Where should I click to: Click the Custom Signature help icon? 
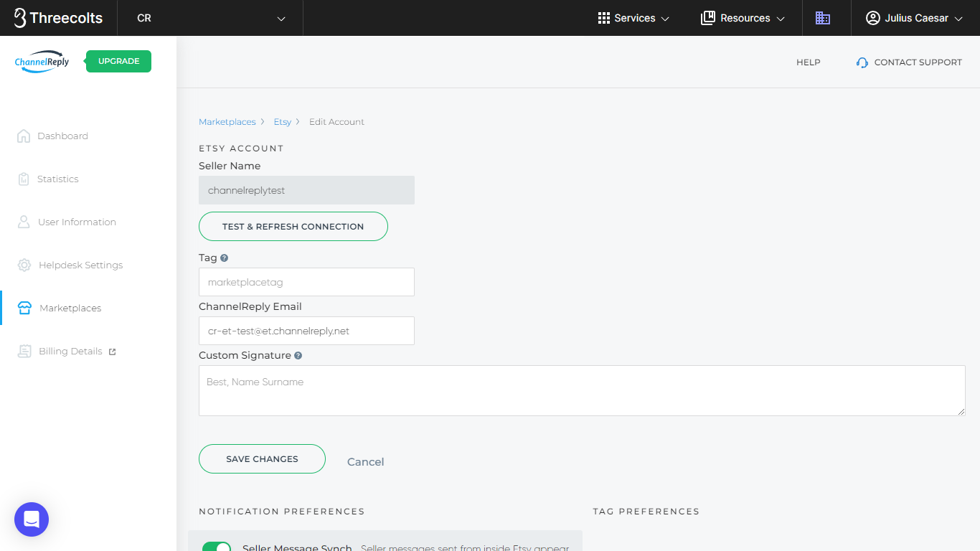pos(298,355)
